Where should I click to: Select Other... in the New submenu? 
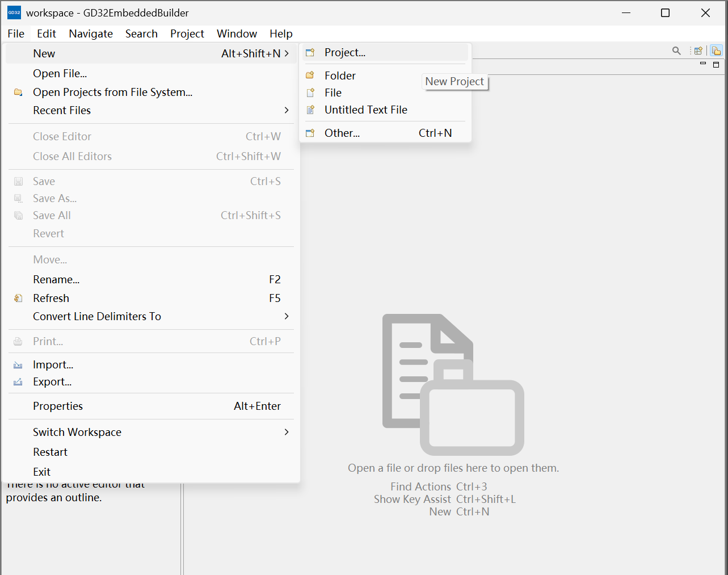tap(385, 133)
